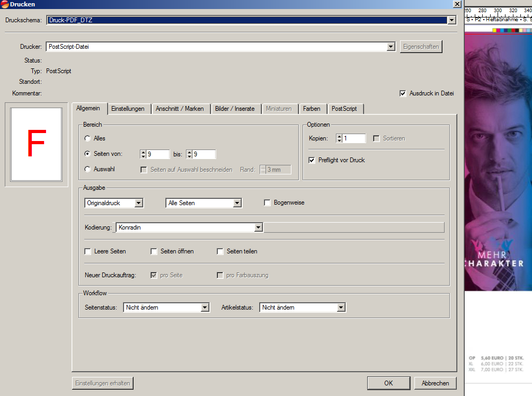Confirm printing with the OK button
Screen dimensions: 532x396
coord(388,383)
